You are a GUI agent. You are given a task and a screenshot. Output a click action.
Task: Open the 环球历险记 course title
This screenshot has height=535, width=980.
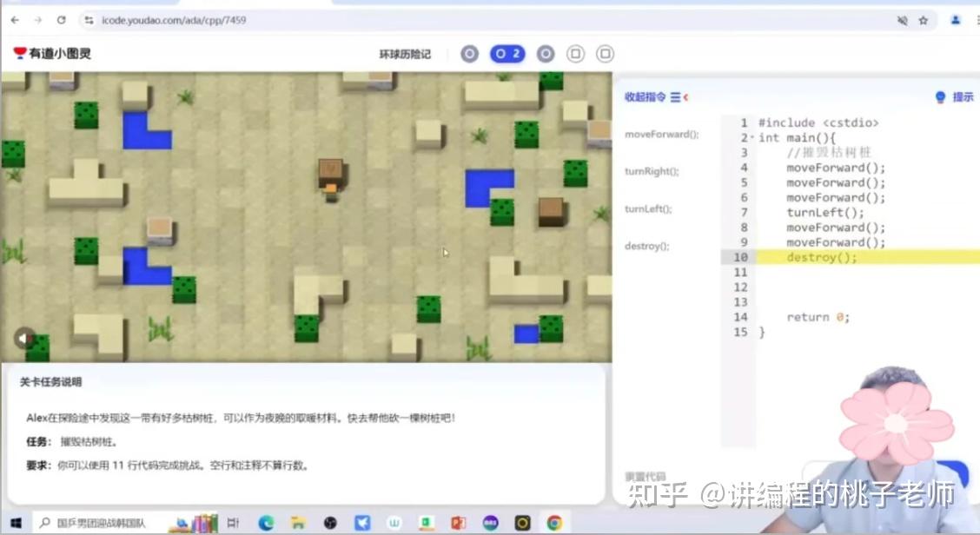[x=405, y=55]
